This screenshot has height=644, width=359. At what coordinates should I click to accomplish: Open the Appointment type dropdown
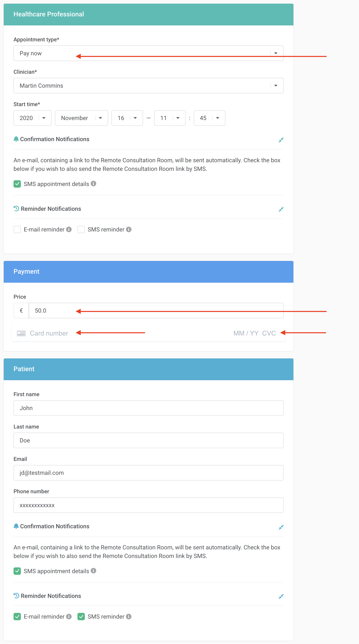[x=148, y=53]
